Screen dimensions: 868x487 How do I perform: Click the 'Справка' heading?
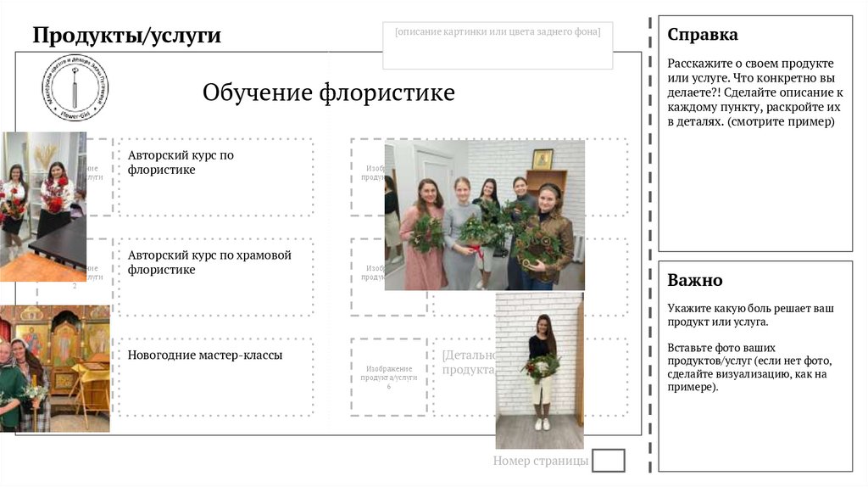coord(703,34)
